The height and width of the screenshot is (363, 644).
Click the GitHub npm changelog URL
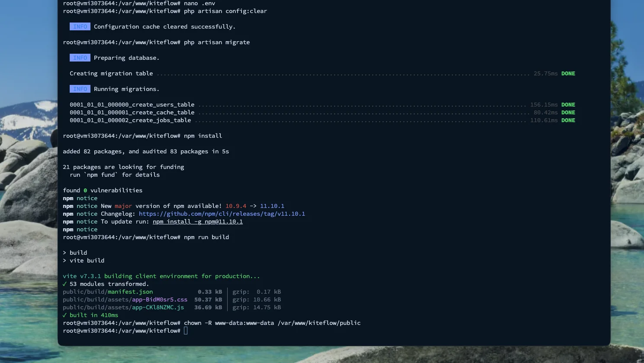point(222,214)
